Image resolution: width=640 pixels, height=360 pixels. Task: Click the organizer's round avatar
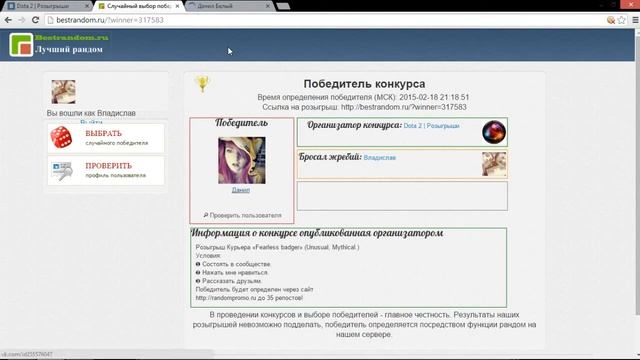494,132
